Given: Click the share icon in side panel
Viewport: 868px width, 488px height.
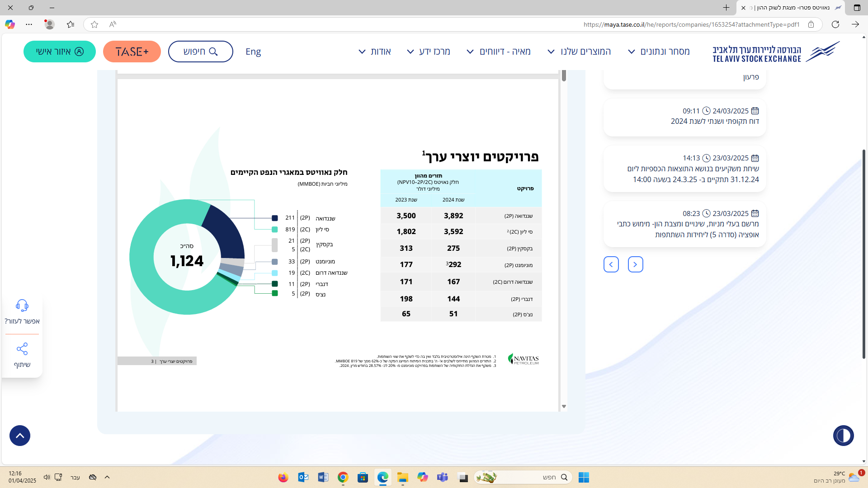Looking at the screenshot, I should click(x=22, y=349).
